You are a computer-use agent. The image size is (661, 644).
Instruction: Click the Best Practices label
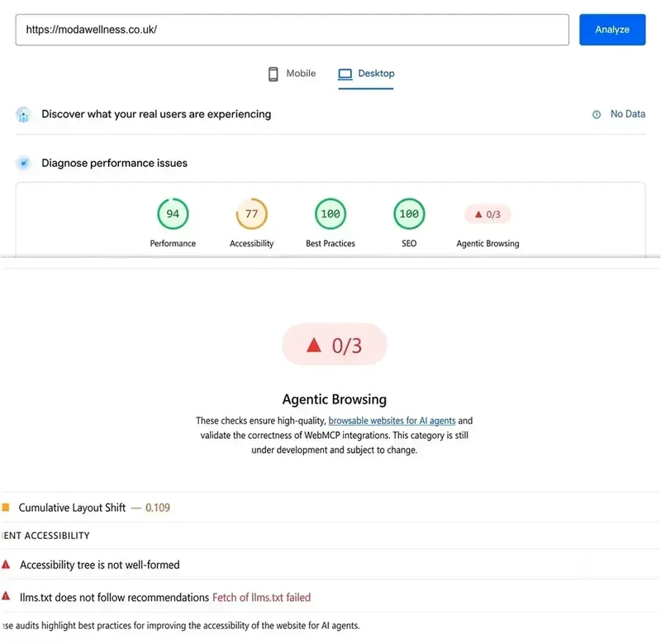coord(330,243)
